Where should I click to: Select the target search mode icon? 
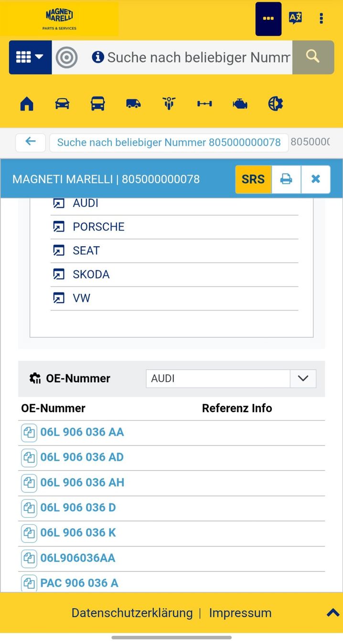[x=66, y=58]
